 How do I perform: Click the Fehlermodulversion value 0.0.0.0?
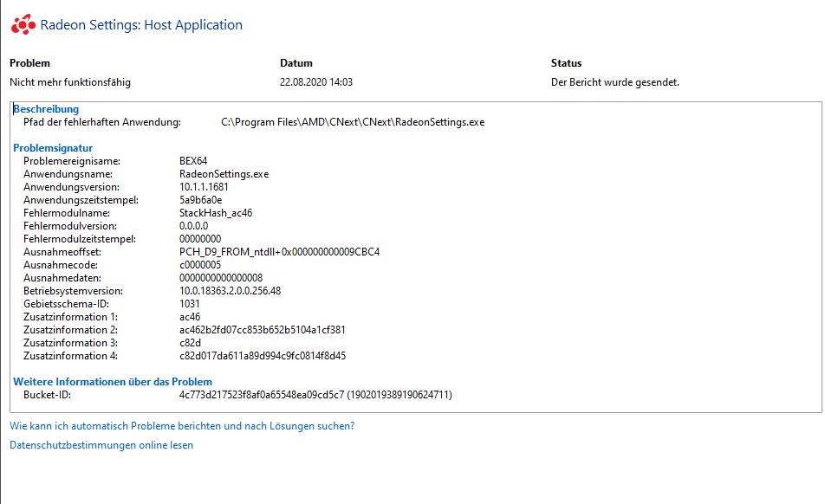193,226
